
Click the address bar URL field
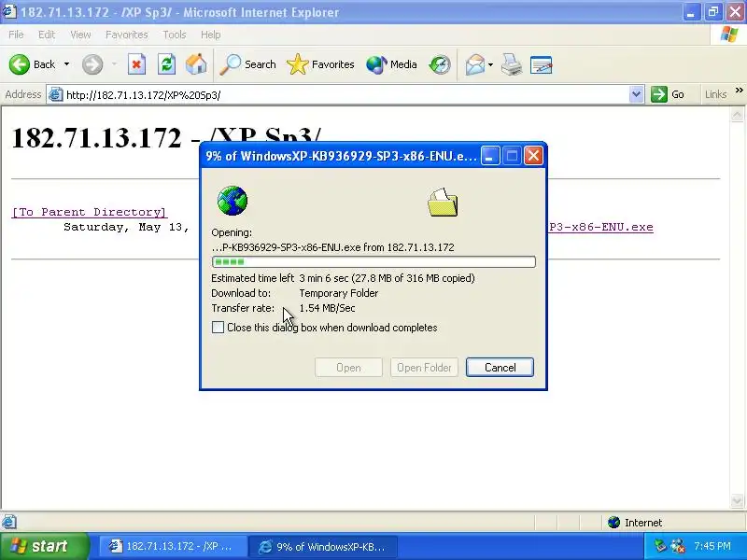tap(346, 95)
